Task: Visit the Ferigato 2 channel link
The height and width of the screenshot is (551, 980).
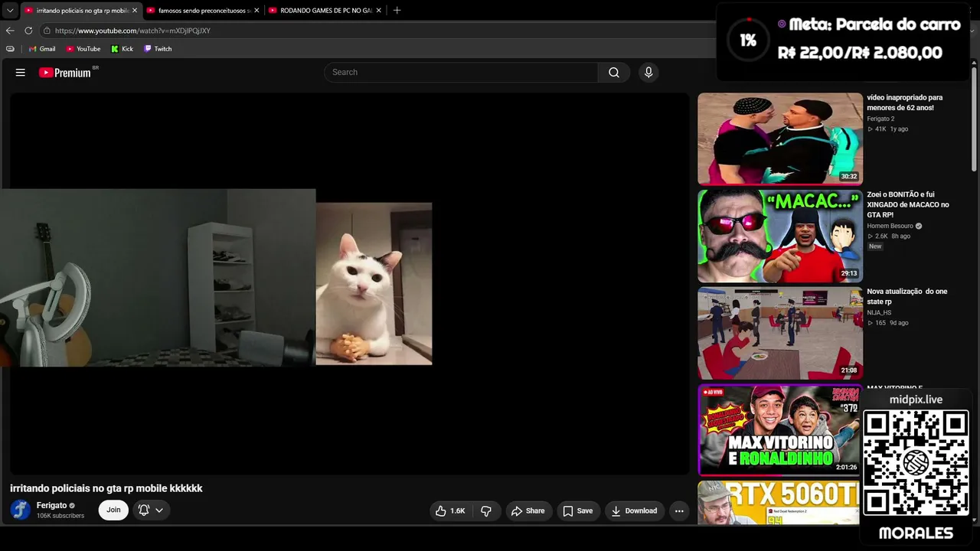Action: [880, 119]
